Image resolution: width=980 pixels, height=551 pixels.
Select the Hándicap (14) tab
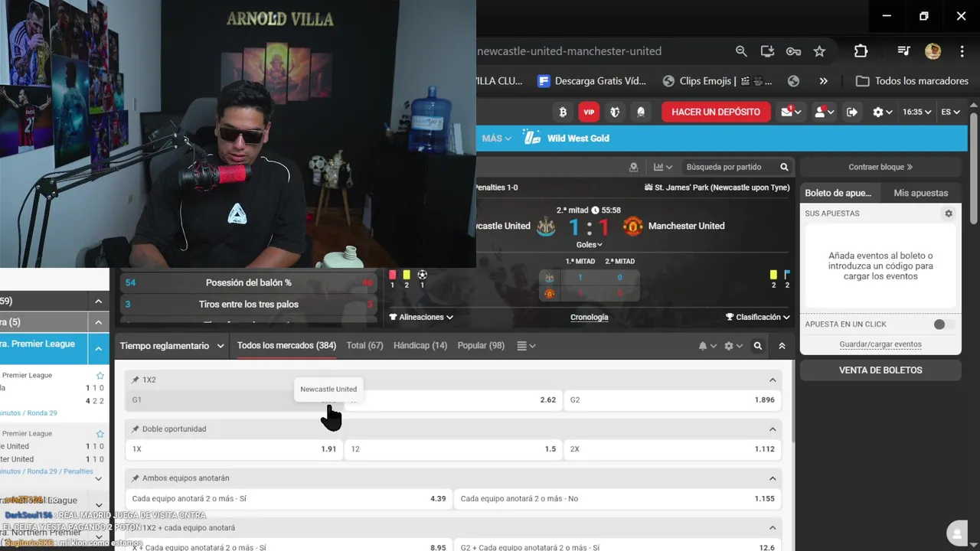coord(420,346)
